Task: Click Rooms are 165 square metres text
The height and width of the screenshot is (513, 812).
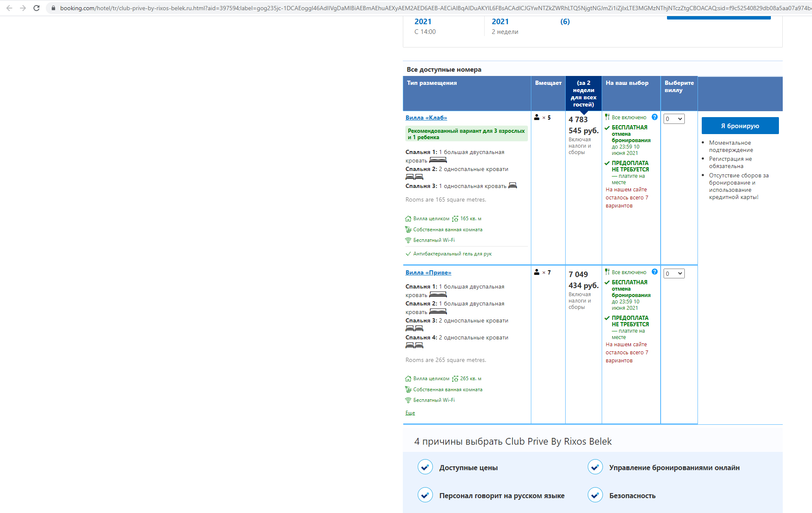Action: 446,200
